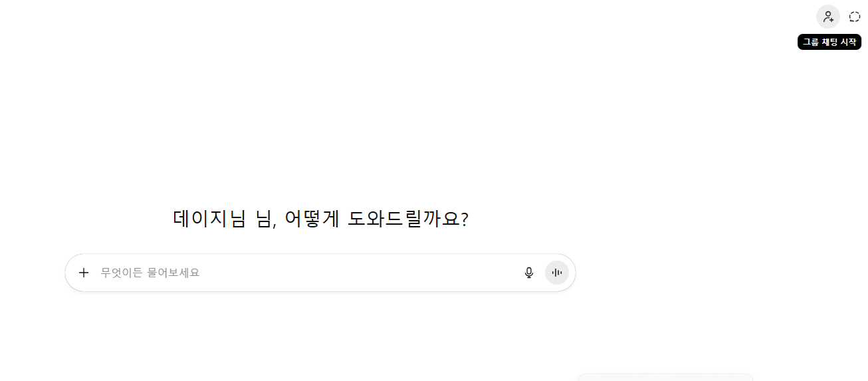Click the '그룹 채팅 시작' tooltip label

pos(829,42)
